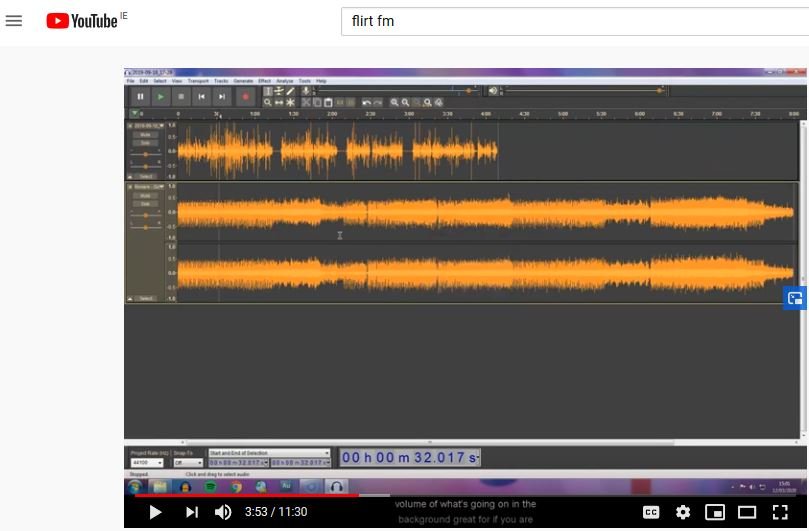Image resolution: width=809 pixels, height=531 pixels.
Task: Click the Audacity Stop button
Action: tap(181, 96)
